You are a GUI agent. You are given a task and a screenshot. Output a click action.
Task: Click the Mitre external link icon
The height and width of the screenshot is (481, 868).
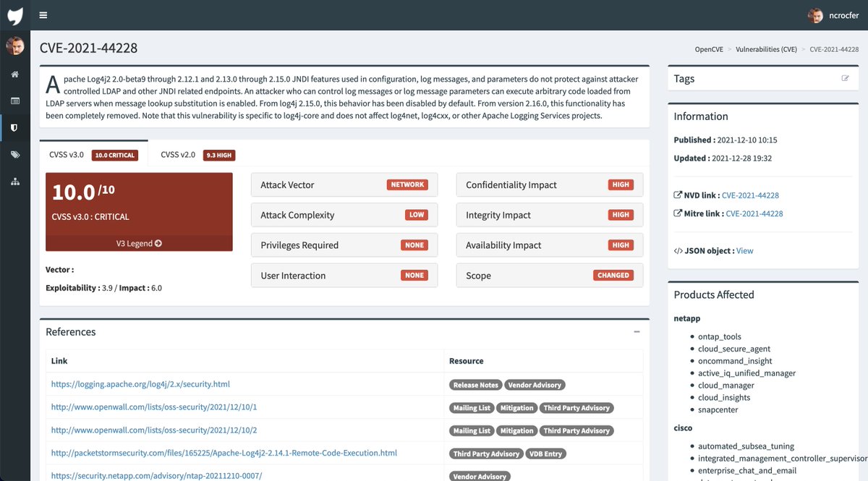point(678,213)
